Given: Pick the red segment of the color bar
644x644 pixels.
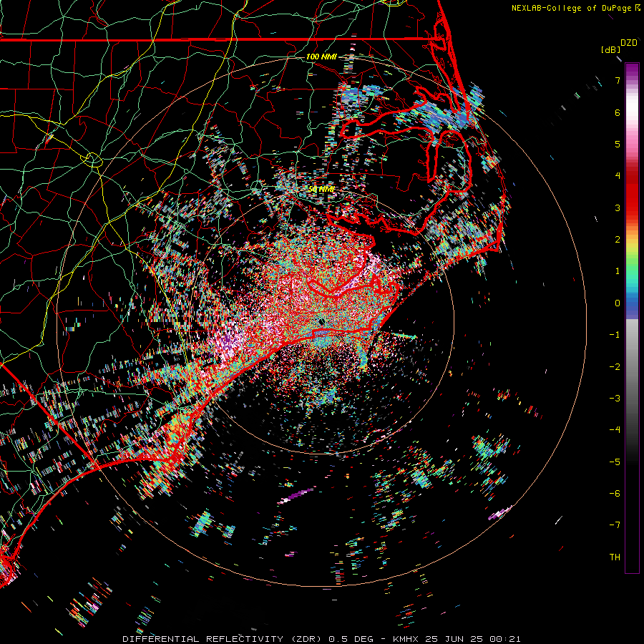Looking at the screenshot, I should coord(632,199).
